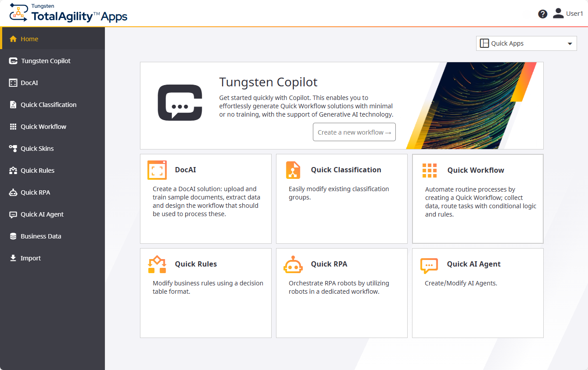This screenshot has height=370, width=588.
Task: Open the Quick AI Agent card
Action: click(x=477, y=293)
